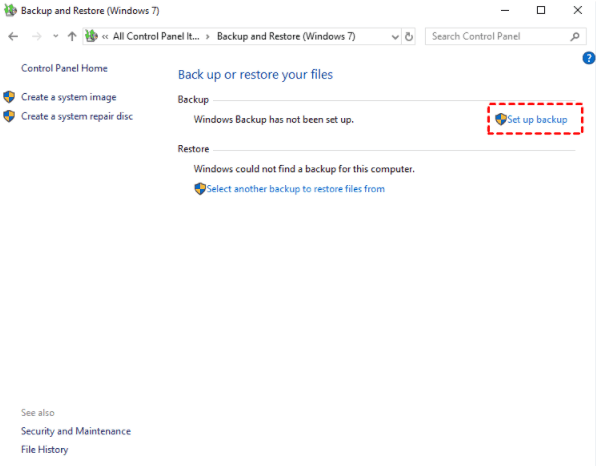Start Set up backup
Image resolution: width=596 pixels, height=466 pixels.
[x=537, y=120]
